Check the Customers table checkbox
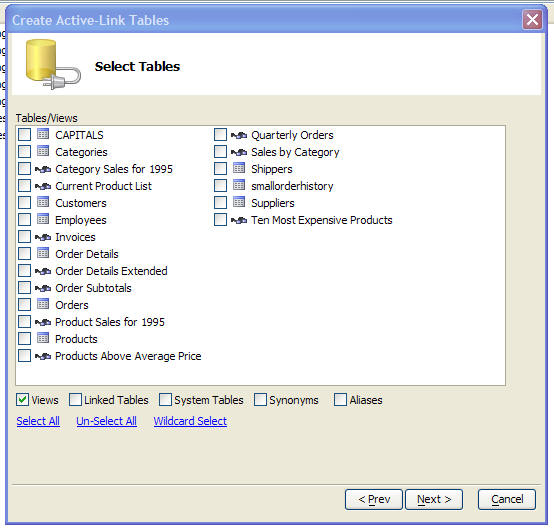554x531 pixels. coord(24,202)
